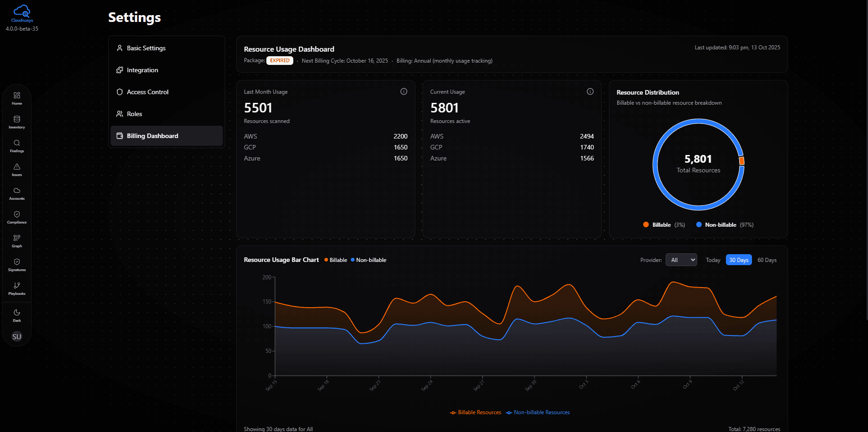Screen dimensions: 868x432
Task: Toggle Non-billable Resources legend below chart
Action: click(538, 412)
